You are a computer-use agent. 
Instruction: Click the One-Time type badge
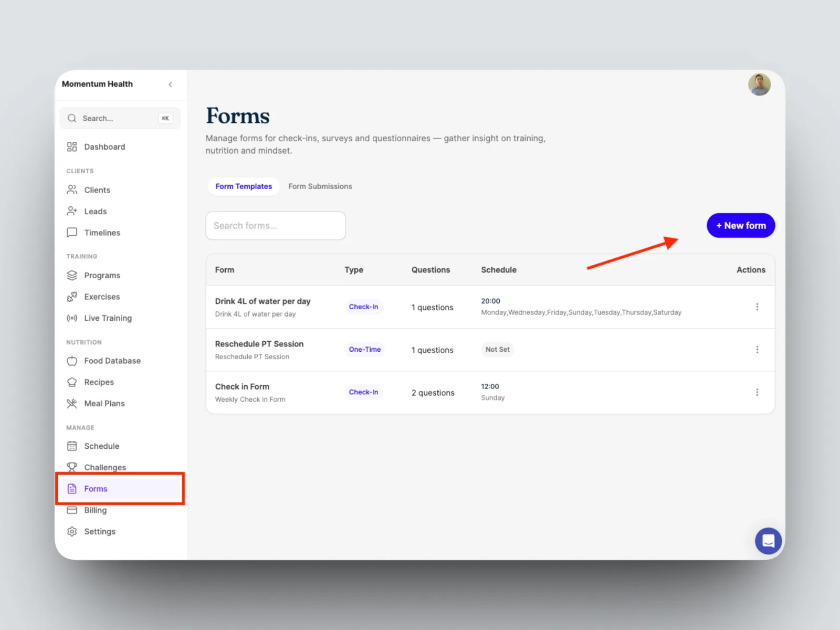[x=365, y=350]
